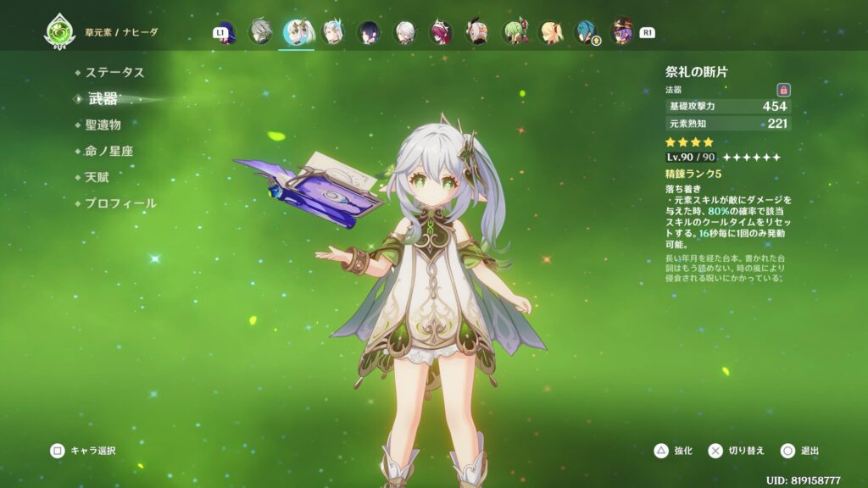Click the Lv.90 / 90 level label
The image size is (868, 488).
[x=691, y=157]
